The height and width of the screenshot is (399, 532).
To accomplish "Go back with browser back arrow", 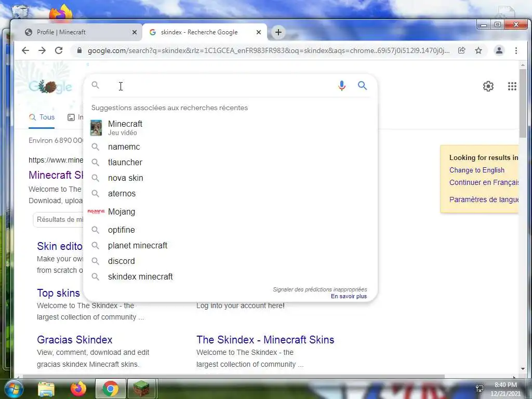I will pos(25,50).
